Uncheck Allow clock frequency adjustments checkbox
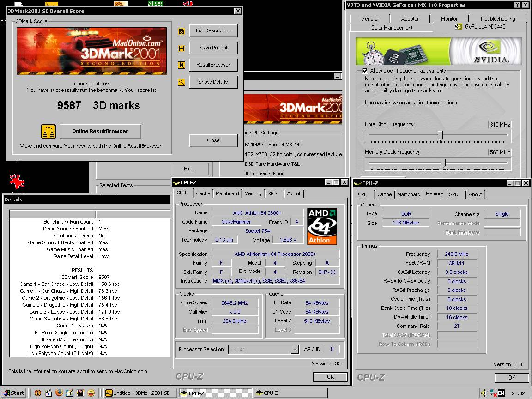532x399 pixels. pos(365,71)
